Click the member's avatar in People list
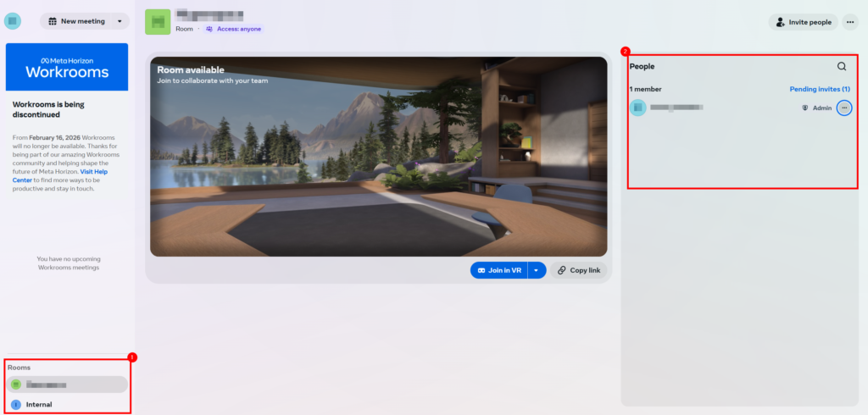Screen dimensions: 868x415 [x=637, y=108]
